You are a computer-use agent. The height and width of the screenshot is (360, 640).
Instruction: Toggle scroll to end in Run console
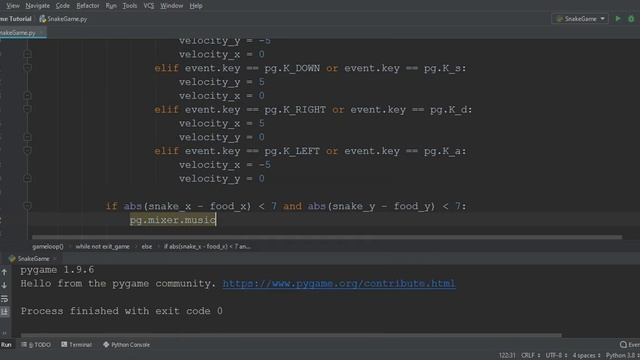click(4, 312)
